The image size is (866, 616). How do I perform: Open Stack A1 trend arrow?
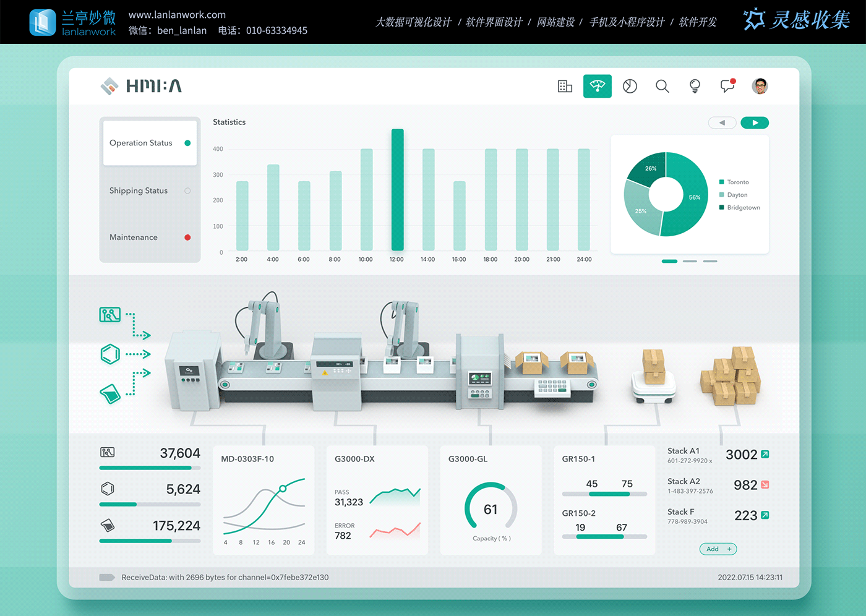pyautogui.click(x=765, y=455)
